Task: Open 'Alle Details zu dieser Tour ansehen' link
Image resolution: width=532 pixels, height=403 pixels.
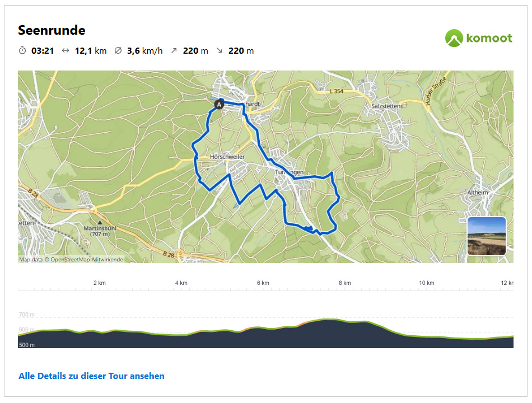Action: pos(92,376)
